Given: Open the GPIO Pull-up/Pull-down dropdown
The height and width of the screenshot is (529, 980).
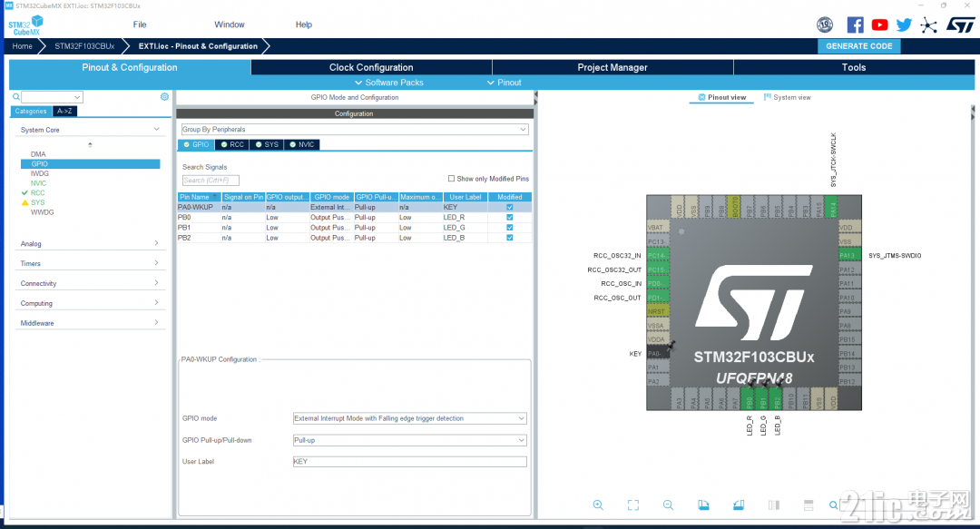Looking at the screenshot, I should (x=410, y=440).
